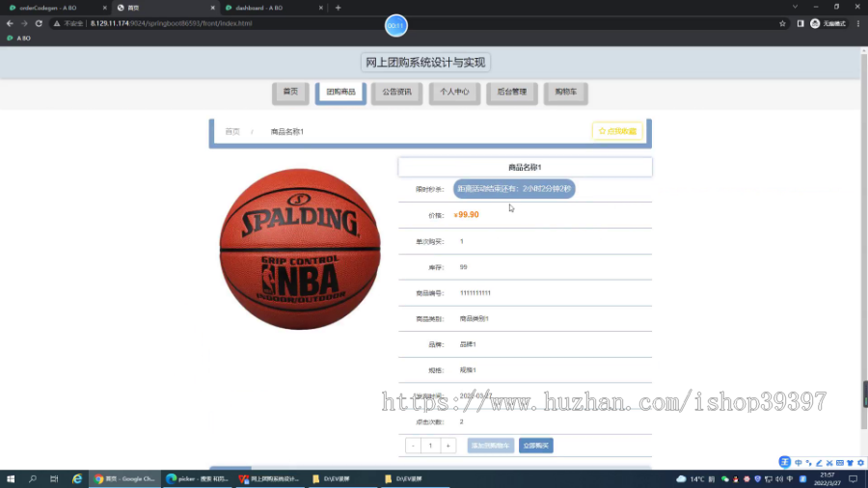Image resolution: width=868 pixels, height=488 pixels.
Task: Switch to 网上团购系统设计 taskbar app
Action: [269, 478]
